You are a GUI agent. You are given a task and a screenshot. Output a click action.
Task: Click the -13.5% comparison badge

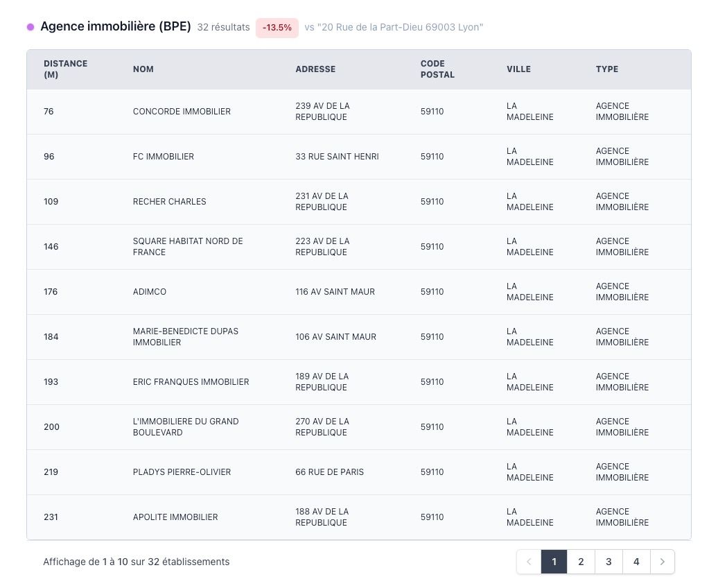(277, 28)
